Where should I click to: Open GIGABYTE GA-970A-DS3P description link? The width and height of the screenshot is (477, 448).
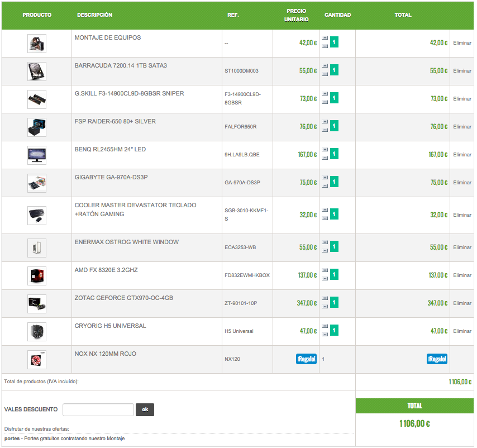(111, 178)
